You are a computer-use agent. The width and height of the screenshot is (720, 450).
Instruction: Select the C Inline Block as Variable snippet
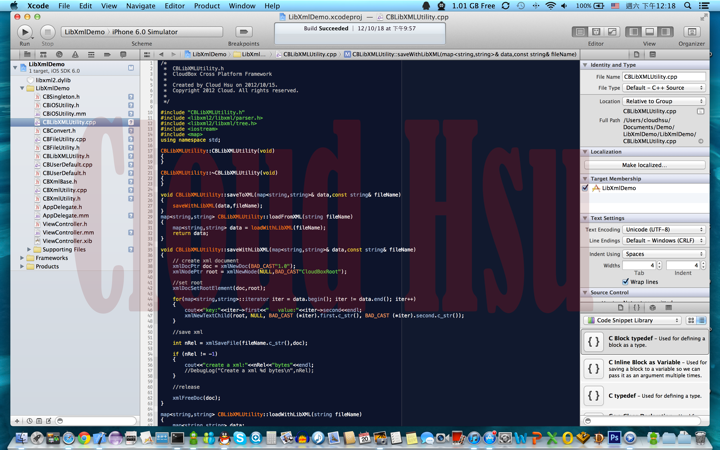pyautogui.click(x=645, y=368)
